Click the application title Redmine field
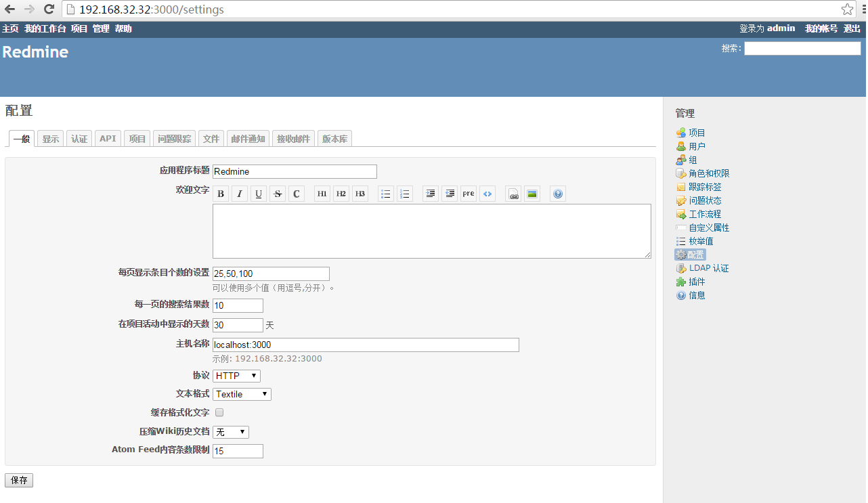The height and width of the screenshot is (503, 868). coord(295,172)
